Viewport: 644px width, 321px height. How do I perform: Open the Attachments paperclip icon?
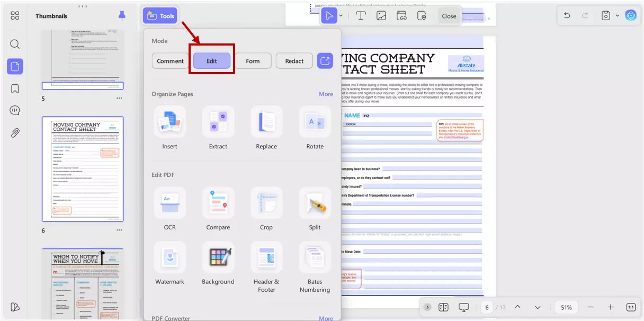[15, 133]
